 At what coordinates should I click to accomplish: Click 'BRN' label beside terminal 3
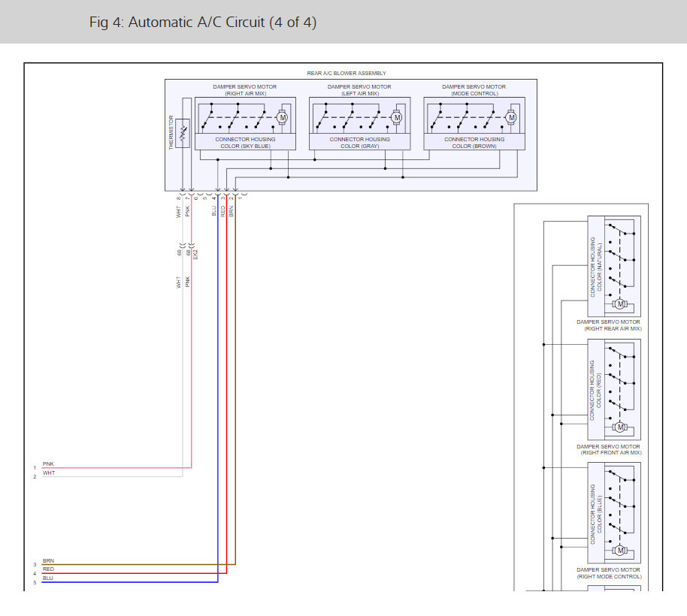[48, 561]
